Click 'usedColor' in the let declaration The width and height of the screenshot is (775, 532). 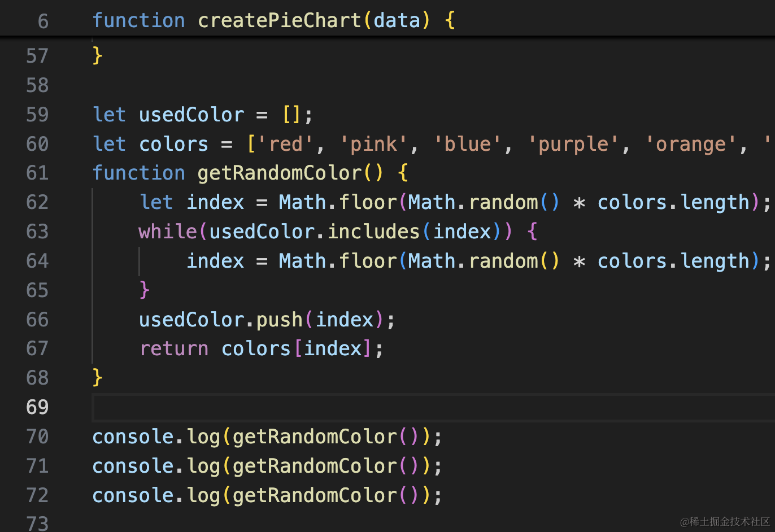tap(191, 115)
